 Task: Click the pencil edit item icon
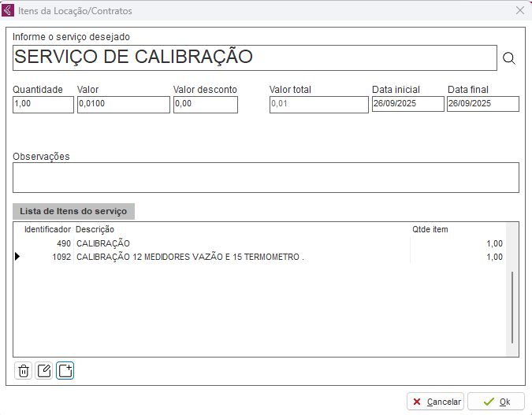click(44, 371)
